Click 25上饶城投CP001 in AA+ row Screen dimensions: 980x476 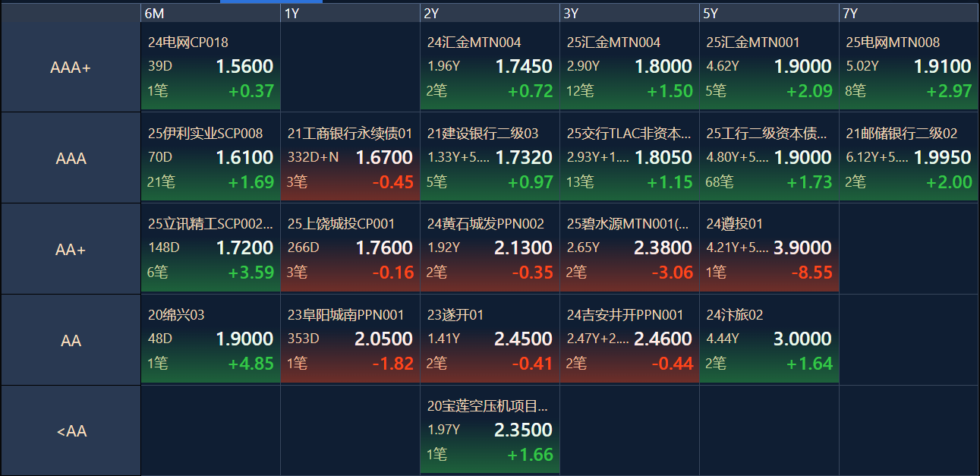(350, 248)
